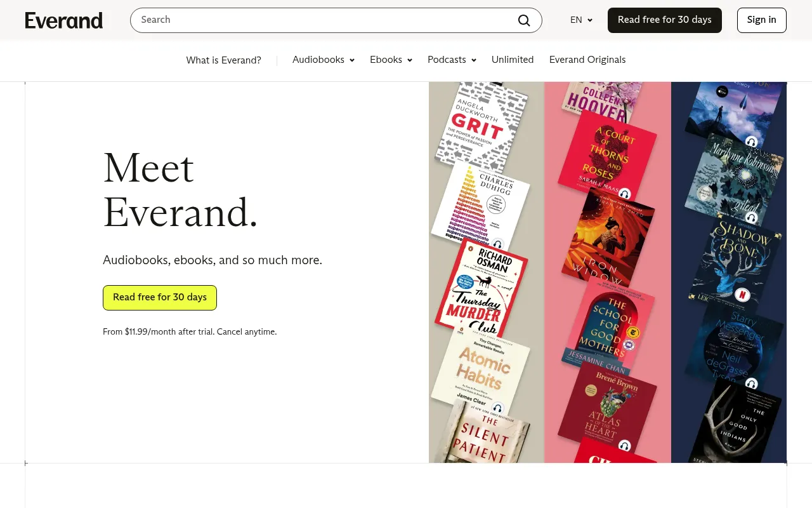Select the Supercommunicators book cover
Viewport: 812px width, 508px height.
[x=480, y=204]
